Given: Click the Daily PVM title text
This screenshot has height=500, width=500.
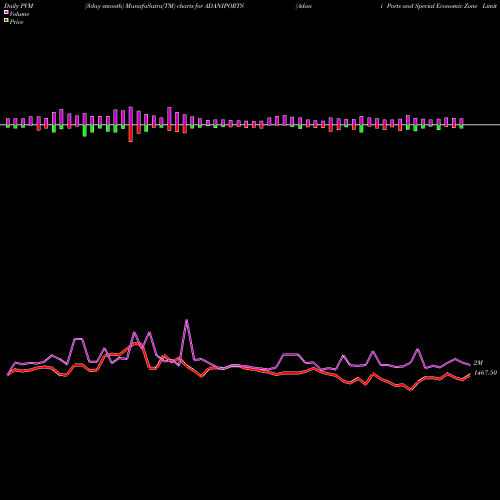Looking at the screenshot, I should pos(19,6).
